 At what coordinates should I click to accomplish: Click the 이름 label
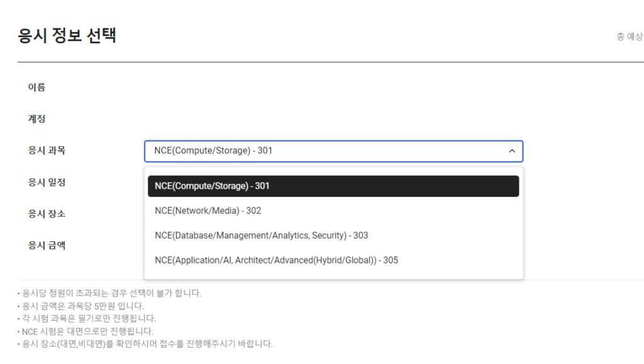coord(36,87)
